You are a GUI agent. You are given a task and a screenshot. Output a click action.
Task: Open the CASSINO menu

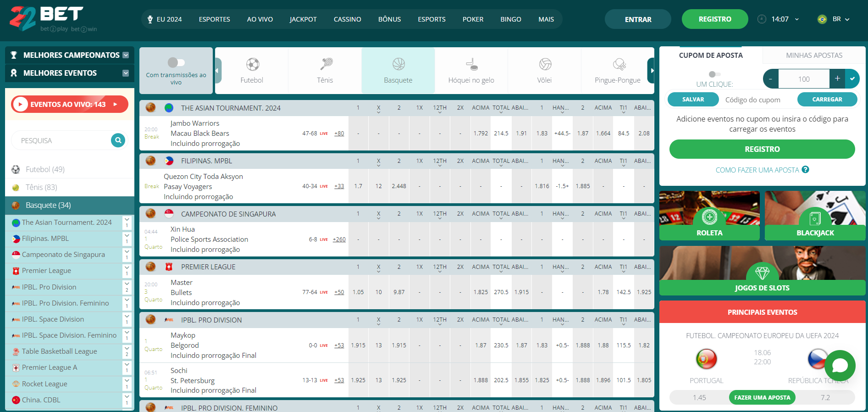(348, 19)
